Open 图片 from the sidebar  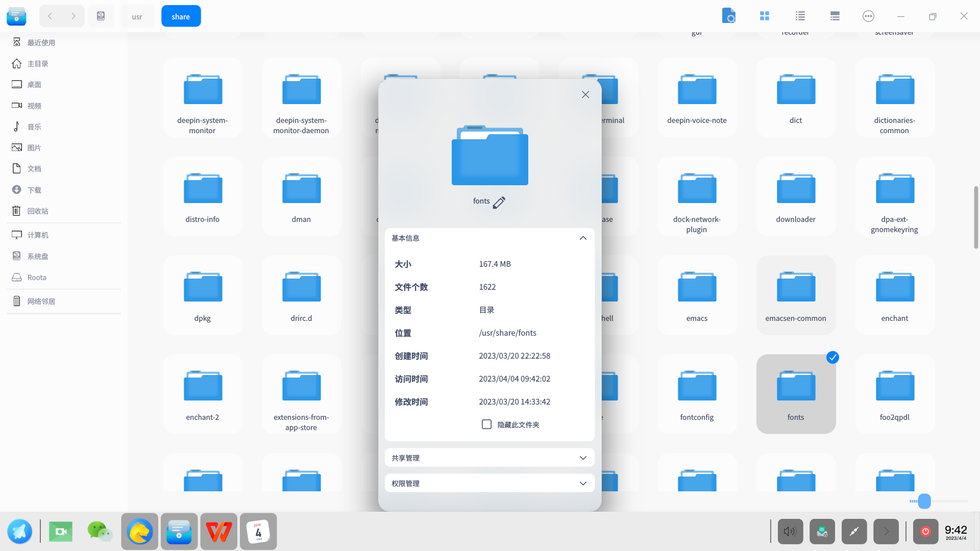point(34,147)
